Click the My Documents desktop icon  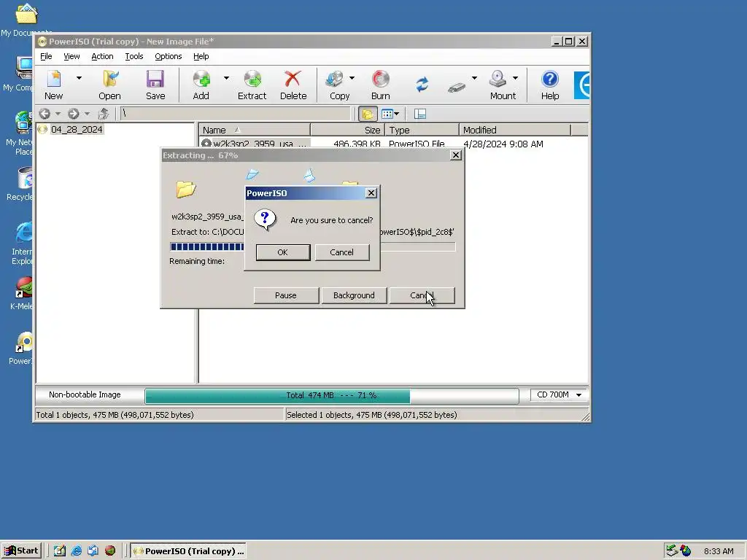pos(26,20)
